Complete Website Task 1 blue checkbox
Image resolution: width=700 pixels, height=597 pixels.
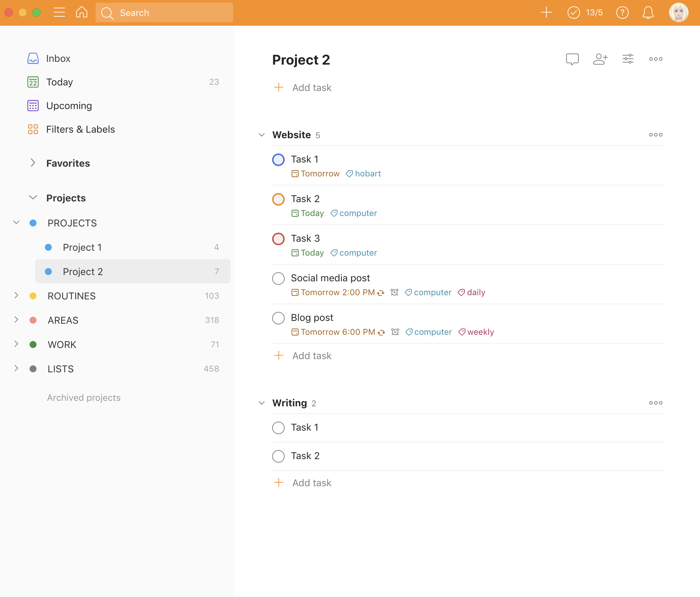278,160
